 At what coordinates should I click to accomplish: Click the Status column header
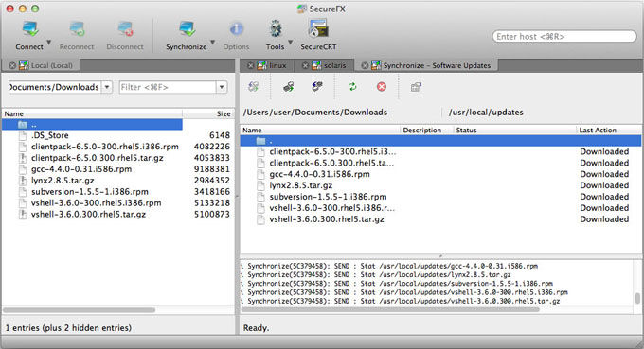(x=514, y=130)
